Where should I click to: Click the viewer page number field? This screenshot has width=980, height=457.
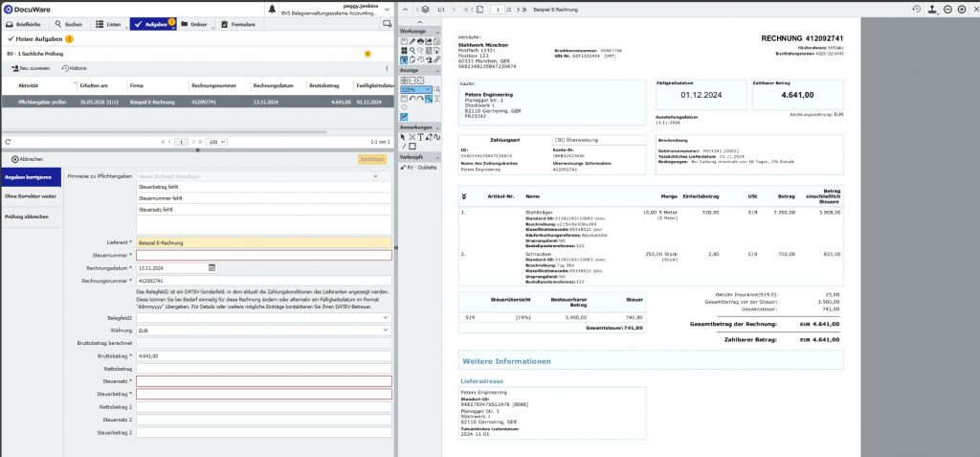pos(498,10)
